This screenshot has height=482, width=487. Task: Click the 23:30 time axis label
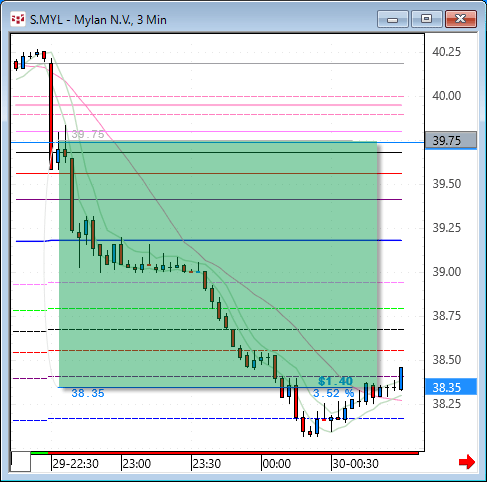pyautogui.click(x=207, y=464)
